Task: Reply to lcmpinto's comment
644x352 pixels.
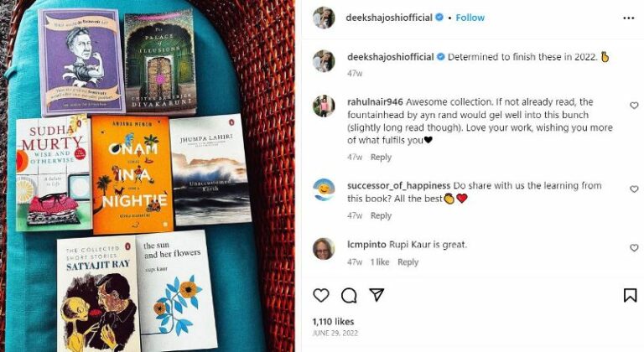Action: (x=408, y=262)
